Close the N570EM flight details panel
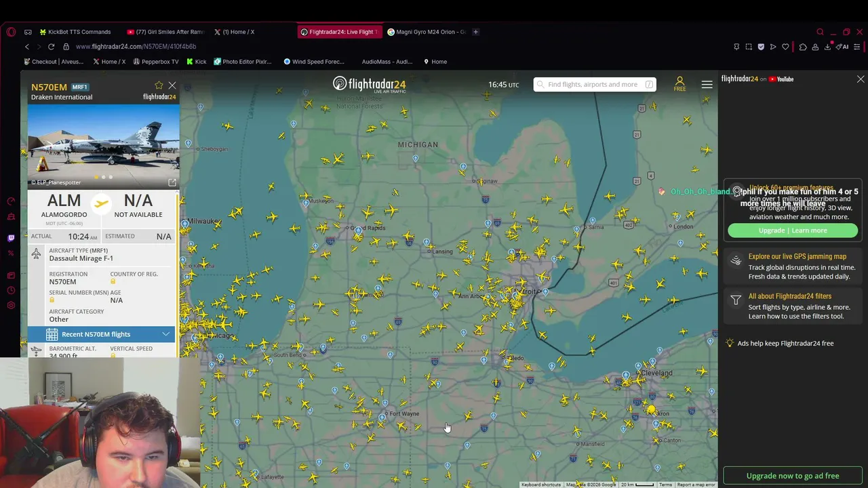 172,85
